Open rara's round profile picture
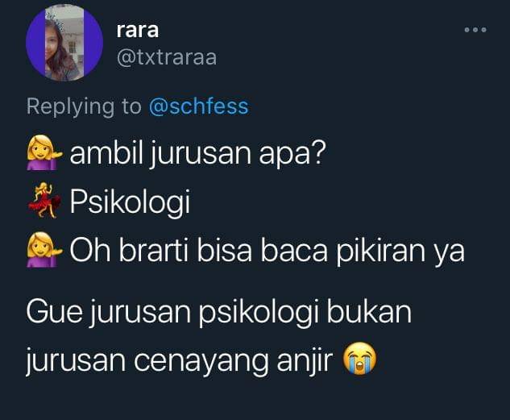The width and height of the screenshot is (510, 420). 64,43
